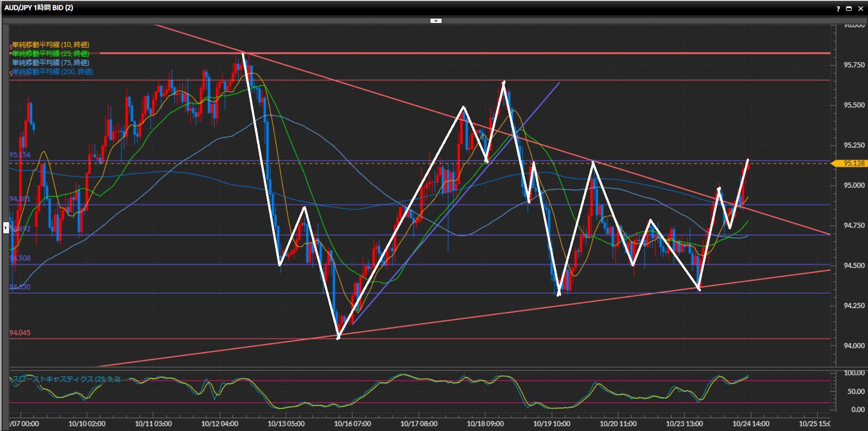Select the horizontal line labeled 94.045
This screenshot has width=868, height=431.
pyautogui.click(x=20, y=333)
